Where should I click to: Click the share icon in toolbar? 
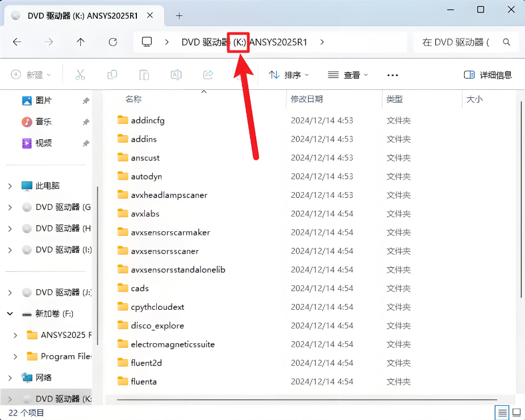pos(208,74)
